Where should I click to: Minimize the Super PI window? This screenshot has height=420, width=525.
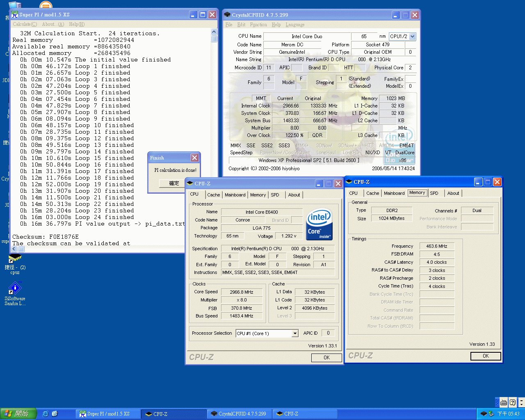pyautogui.click(x=194, y=15)
